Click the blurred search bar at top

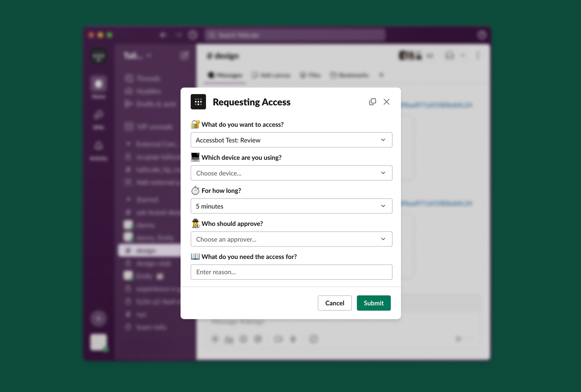pyautogui.click(x=295, y=35)
